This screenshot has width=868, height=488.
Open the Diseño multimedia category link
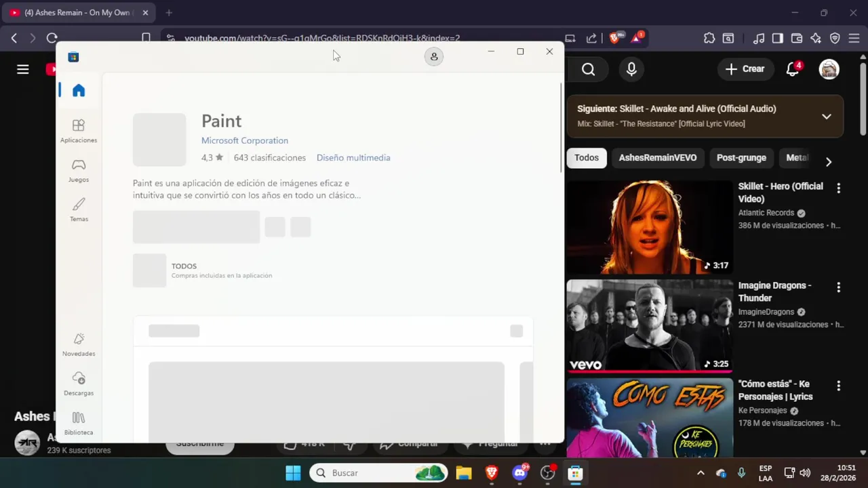pos(353,157)
